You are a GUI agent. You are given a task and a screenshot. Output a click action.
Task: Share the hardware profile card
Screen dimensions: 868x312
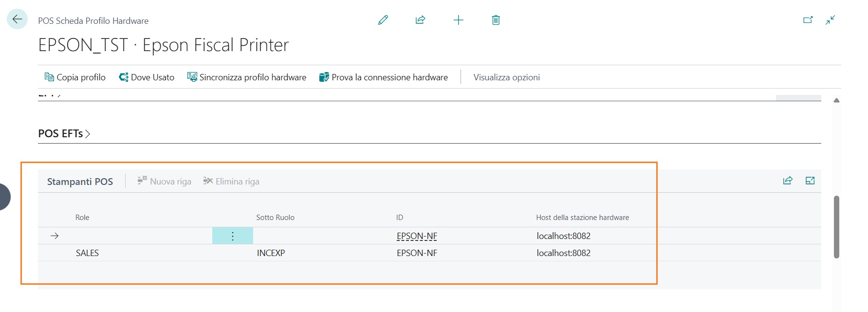click(x=421, y=20)
